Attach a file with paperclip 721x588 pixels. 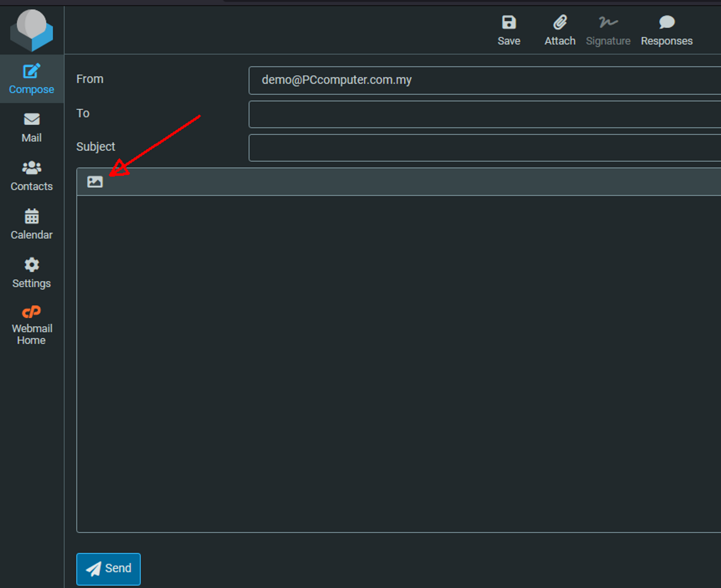tap(560, 30)
